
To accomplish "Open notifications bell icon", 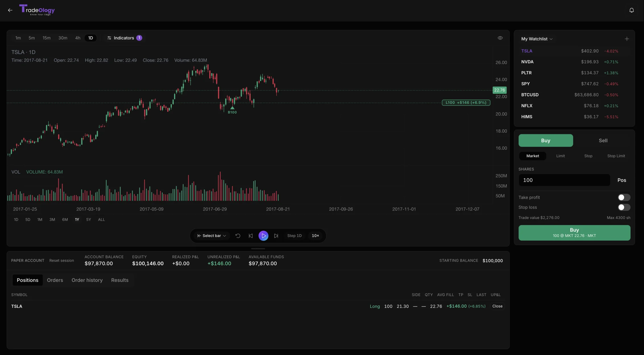I will [x=631, y=10].
